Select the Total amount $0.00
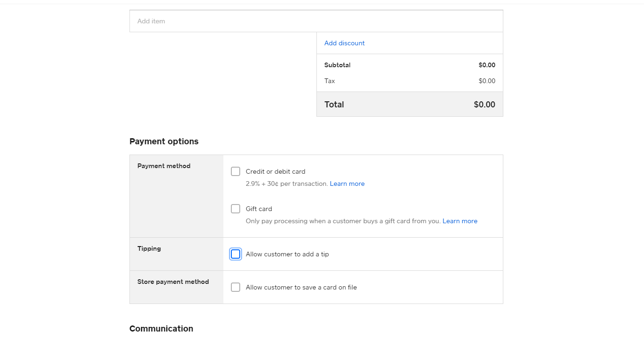Viewport: 644px width, 339px height. (x=484, y=105)
